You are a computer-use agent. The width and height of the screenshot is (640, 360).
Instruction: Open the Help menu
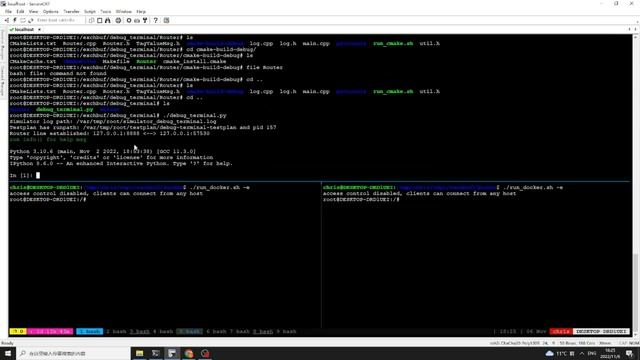pyautogui.click(x=141, y=11)
